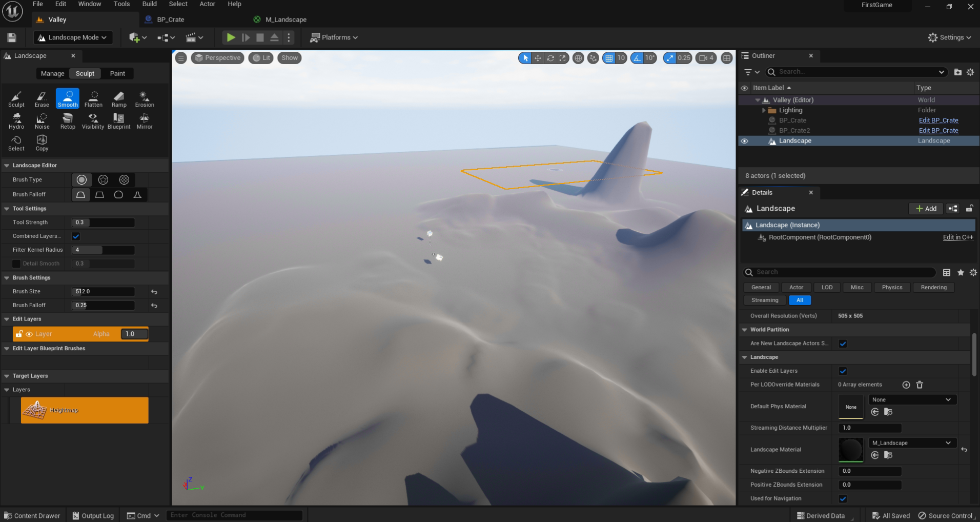Viewport: 980px width, 522px height.
Task: Choose the Noise tool
Action: pyautogui.click(x=42, y=121)
